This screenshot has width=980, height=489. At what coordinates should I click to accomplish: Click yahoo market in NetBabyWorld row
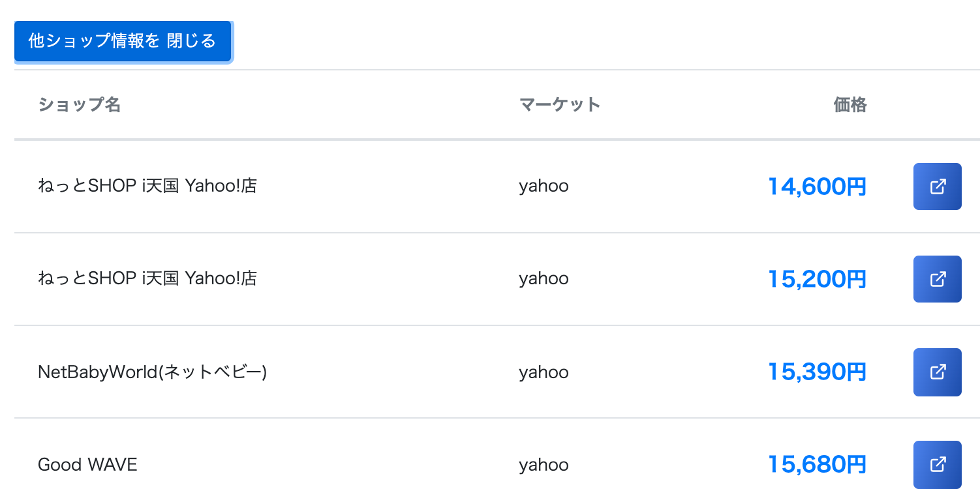pos(544,373)
